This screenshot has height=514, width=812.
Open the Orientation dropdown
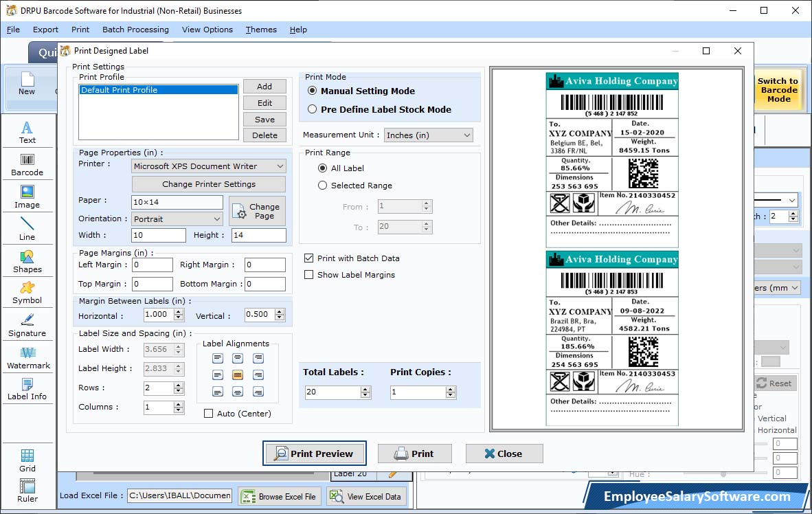(177, 219)
